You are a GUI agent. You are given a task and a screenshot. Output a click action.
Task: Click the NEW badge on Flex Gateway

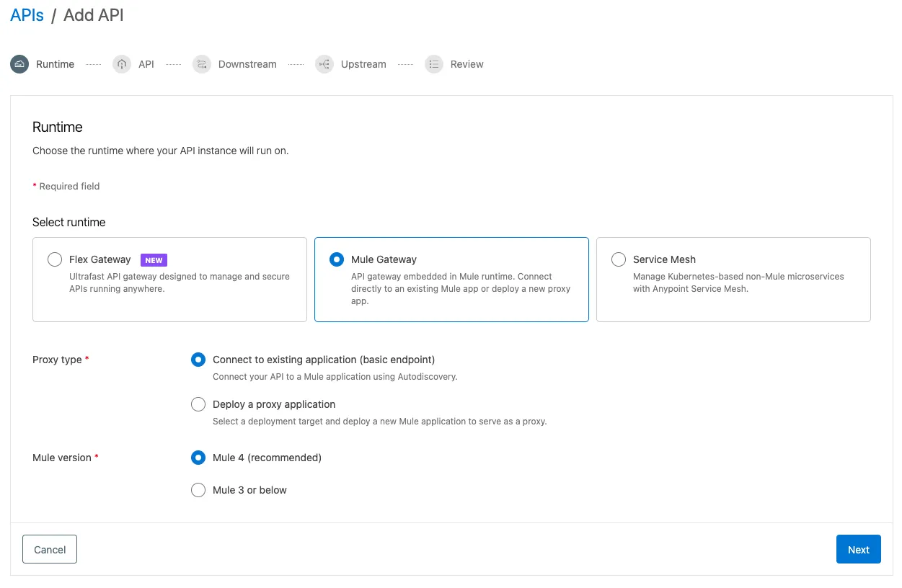click(x=154, y=260)
